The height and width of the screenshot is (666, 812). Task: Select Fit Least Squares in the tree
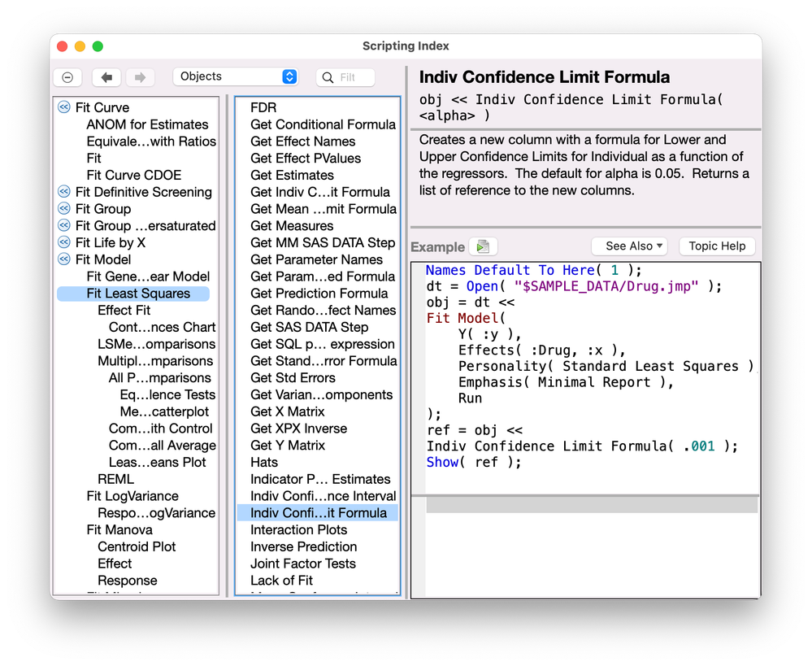click(138, 294)
